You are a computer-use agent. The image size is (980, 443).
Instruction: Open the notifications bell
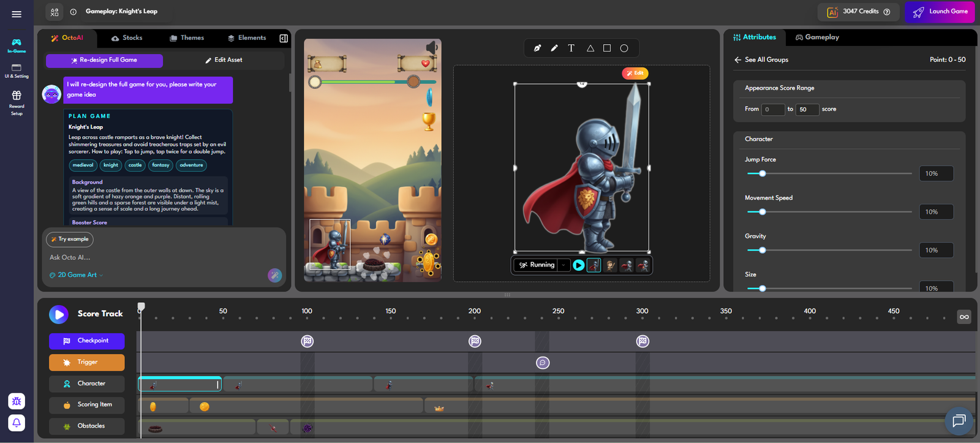[x=17, y=423]
